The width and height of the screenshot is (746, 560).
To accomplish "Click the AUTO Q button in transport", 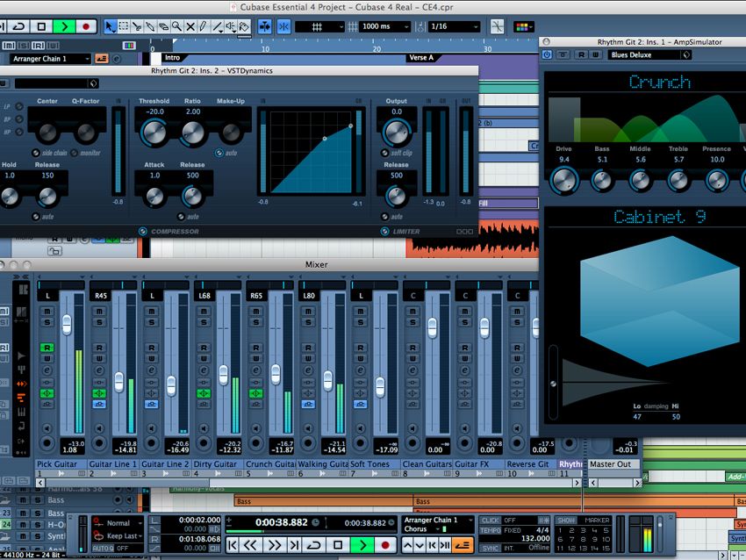I will pyautogui.click(x=103, y=548).
